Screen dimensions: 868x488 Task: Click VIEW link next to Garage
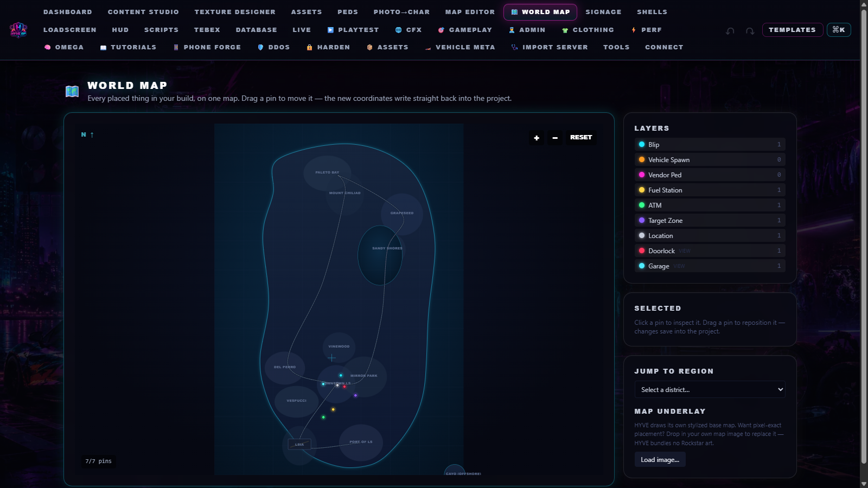pos(679,266)
